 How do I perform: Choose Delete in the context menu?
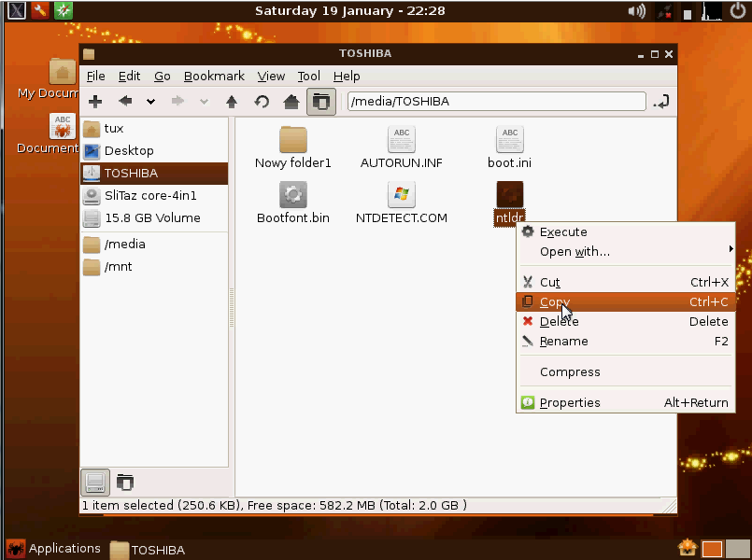625,322
